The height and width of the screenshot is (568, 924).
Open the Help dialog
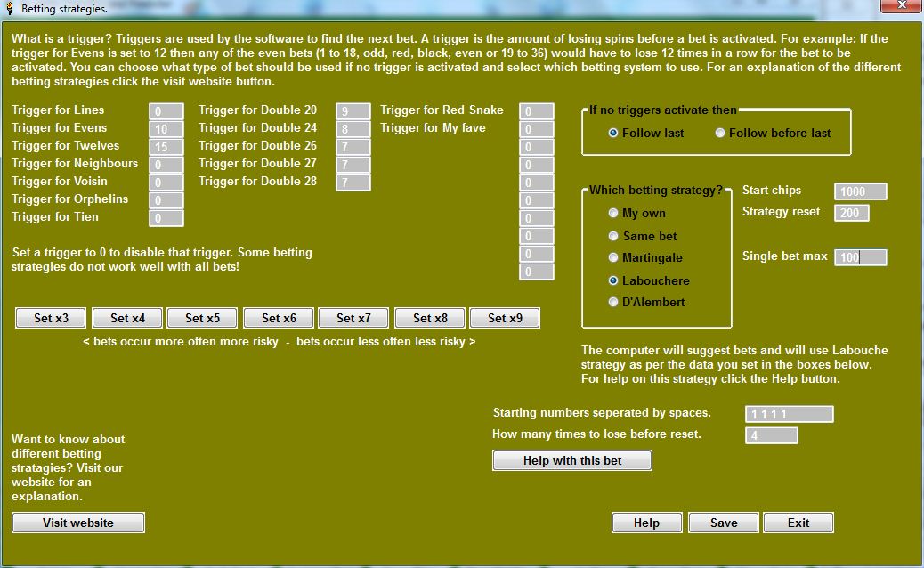pos(646,523)
